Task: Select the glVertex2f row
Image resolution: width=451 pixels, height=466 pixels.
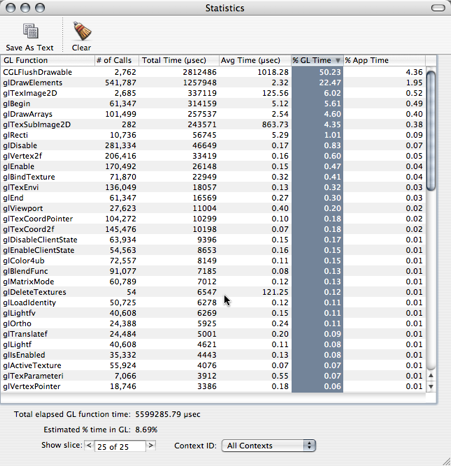Action: (x=213, y=156)
